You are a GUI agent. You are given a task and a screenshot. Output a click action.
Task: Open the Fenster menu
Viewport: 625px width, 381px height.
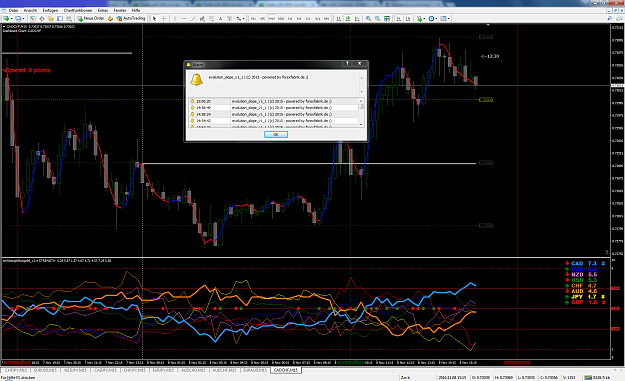click(x=120, y=10)
